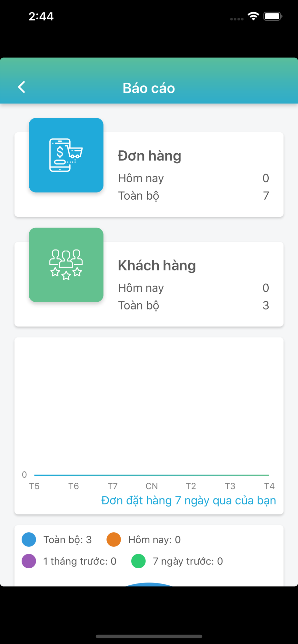Tap Hôm nay row in Khách hàng
The height and width of the screenshot is (644, 298).
(x=194, y=288)
